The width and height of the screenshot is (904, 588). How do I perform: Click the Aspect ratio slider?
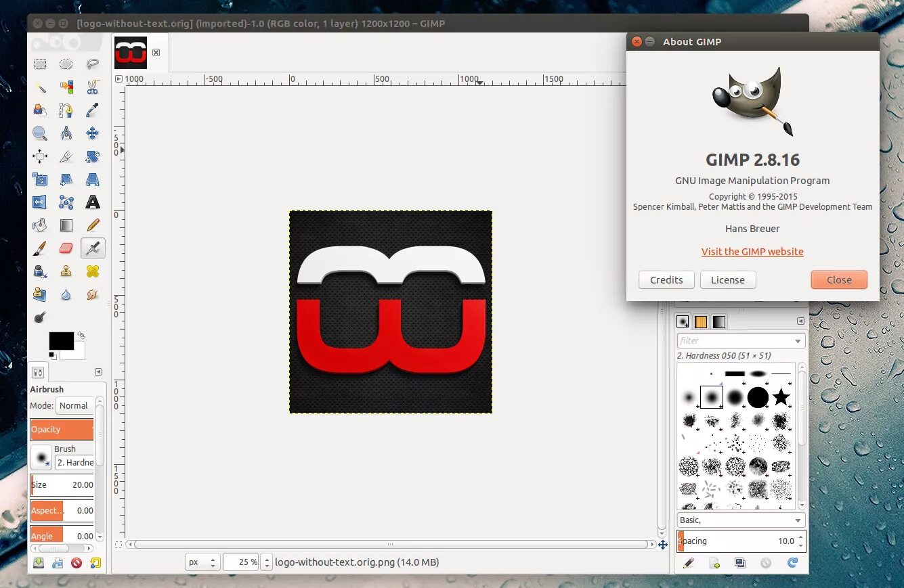tap(62, 510)
